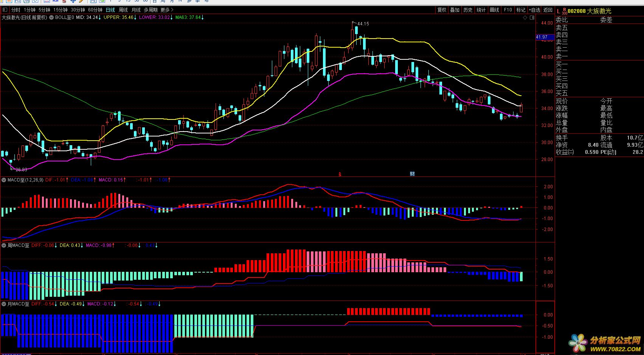Click the MA63: 37.64 value

pyautogui.click(x=189, y=17)
